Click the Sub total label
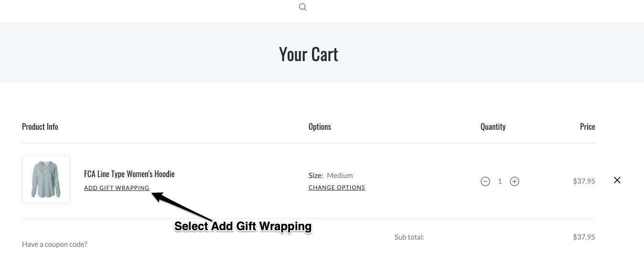 [409, 237]
